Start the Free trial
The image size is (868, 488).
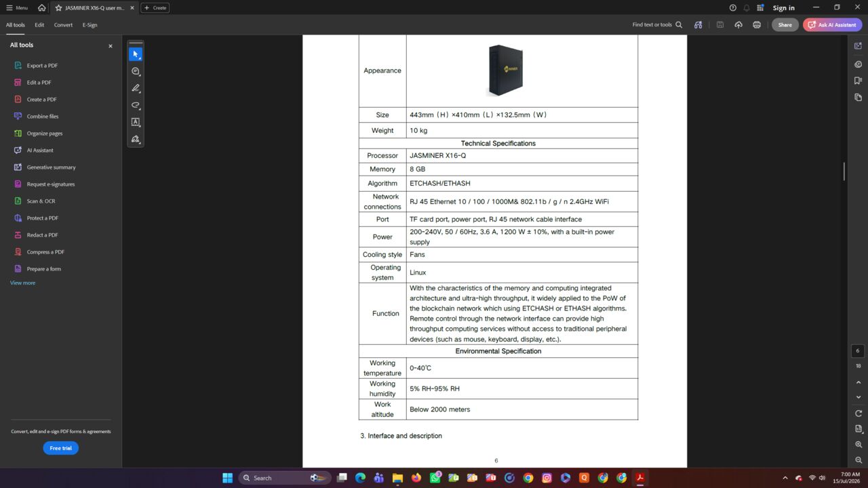[x=60, y=448]
